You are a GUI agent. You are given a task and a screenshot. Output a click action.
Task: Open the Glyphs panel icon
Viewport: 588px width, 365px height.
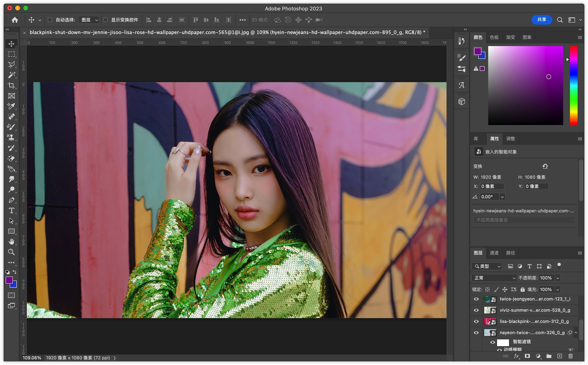pyautogui.click(x=462, y=85)
